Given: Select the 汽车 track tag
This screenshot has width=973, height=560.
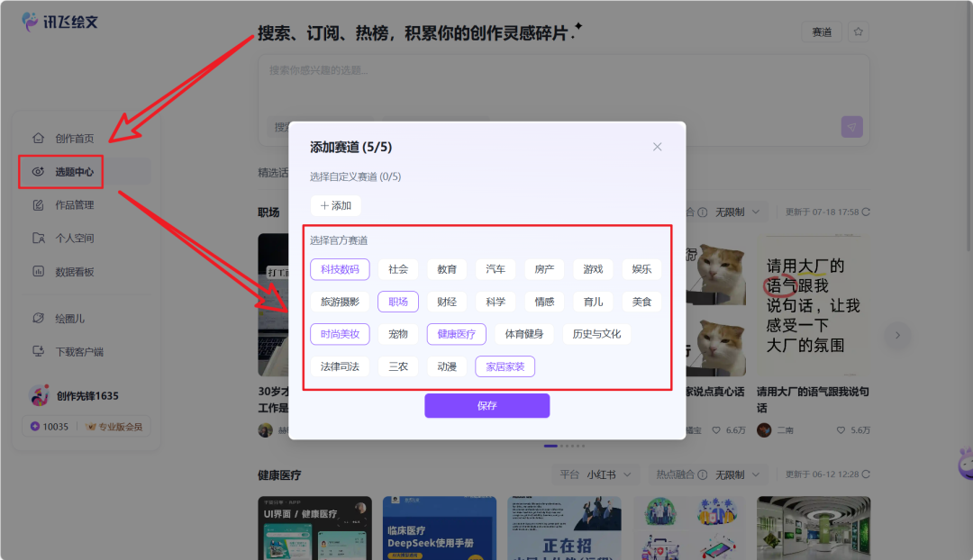Looking at the screenshot, I should click(x=496, y=269).
